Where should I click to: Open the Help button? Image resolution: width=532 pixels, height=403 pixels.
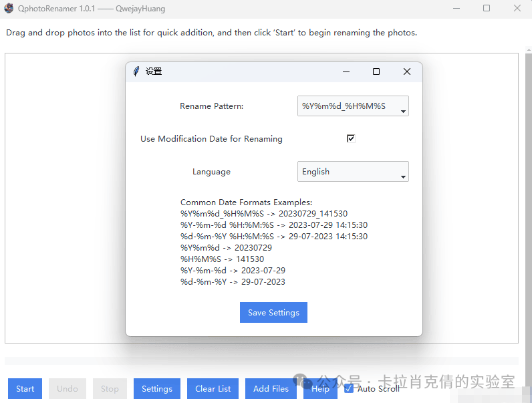tap(320, 389)
